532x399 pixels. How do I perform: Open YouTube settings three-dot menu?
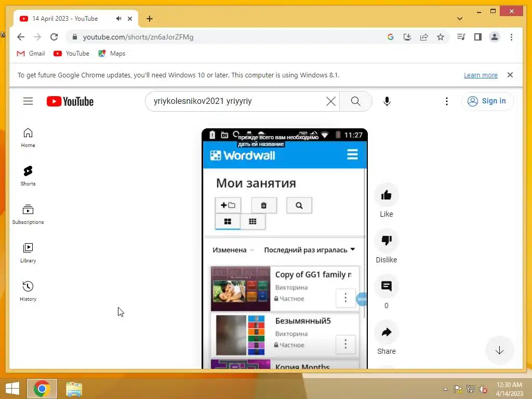pos(447,101)
